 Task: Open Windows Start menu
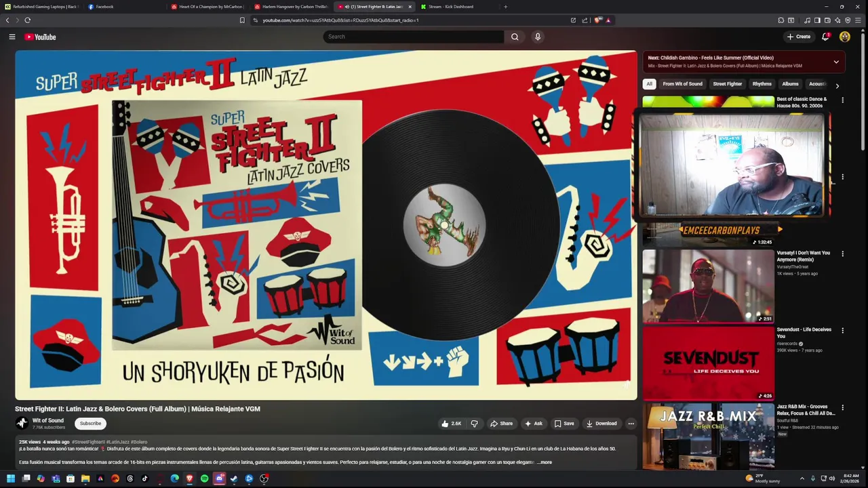click(x=11, y=479)
